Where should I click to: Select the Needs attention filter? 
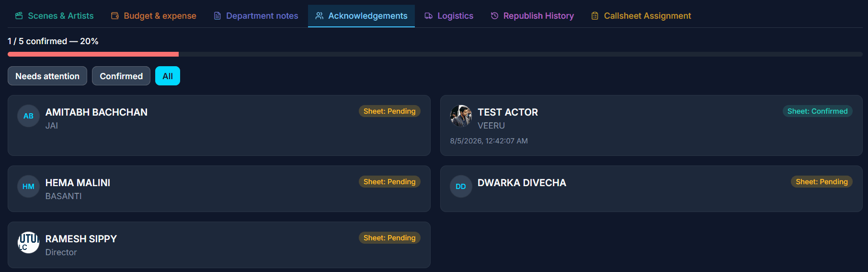tap(47, 76)
